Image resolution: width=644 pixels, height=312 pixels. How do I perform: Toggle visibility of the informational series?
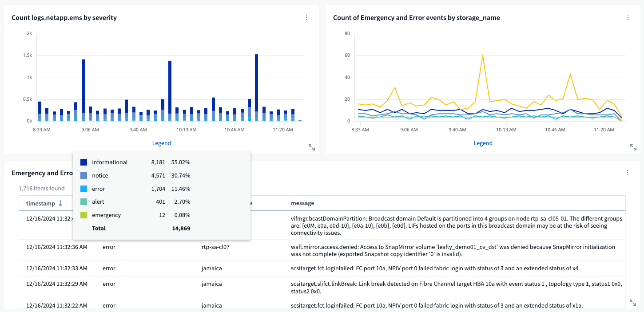coord(109,162)
